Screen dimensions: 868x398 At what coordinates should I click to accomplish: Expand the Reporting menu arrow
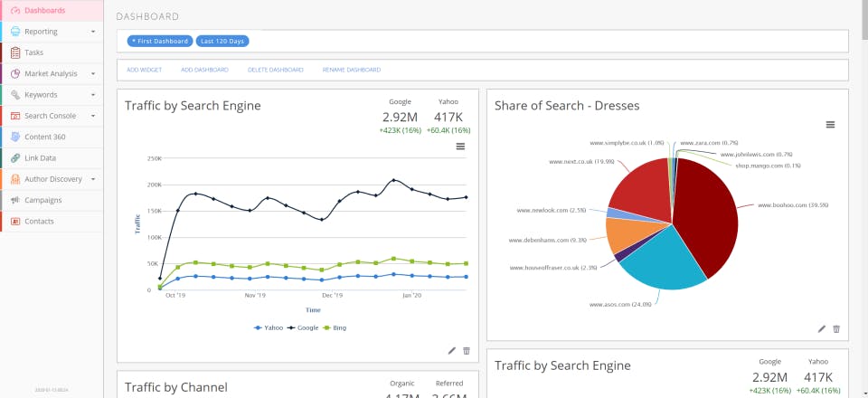click(x=93, y=32)
